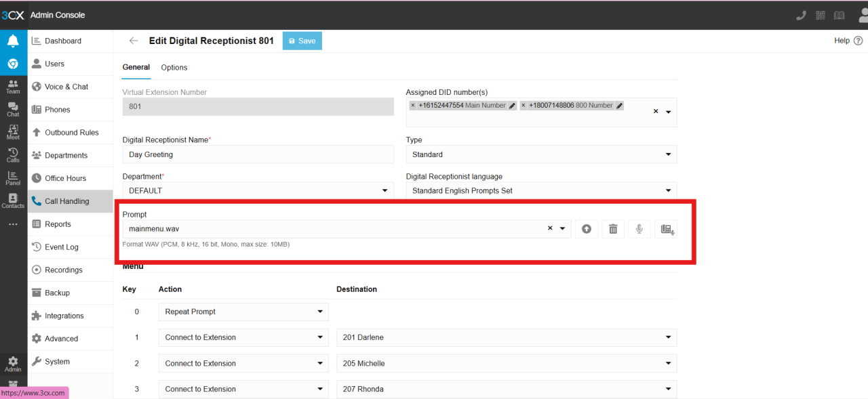Open Help in the top right
868x399 pixels.
841,41
